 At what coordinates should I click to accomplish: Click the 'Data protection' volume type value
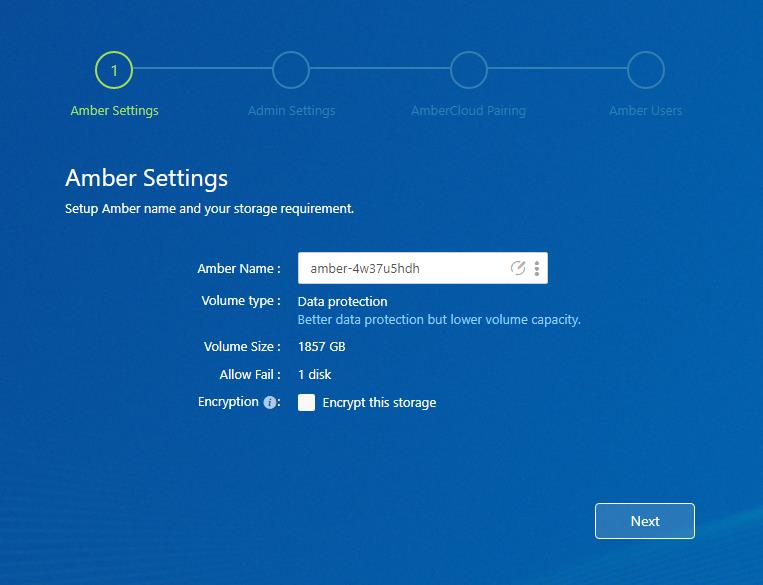click(x=342, y=301)
